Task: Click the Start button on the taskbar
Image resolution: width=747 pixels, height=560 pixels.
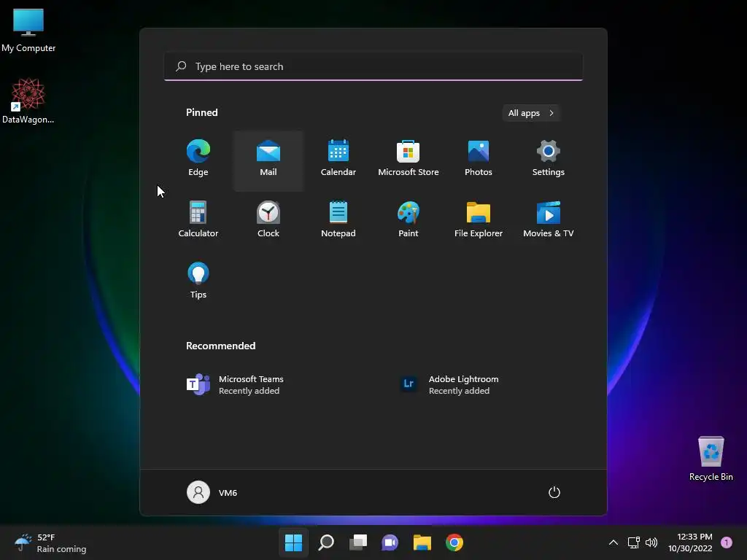Action: tap(293, 542)
